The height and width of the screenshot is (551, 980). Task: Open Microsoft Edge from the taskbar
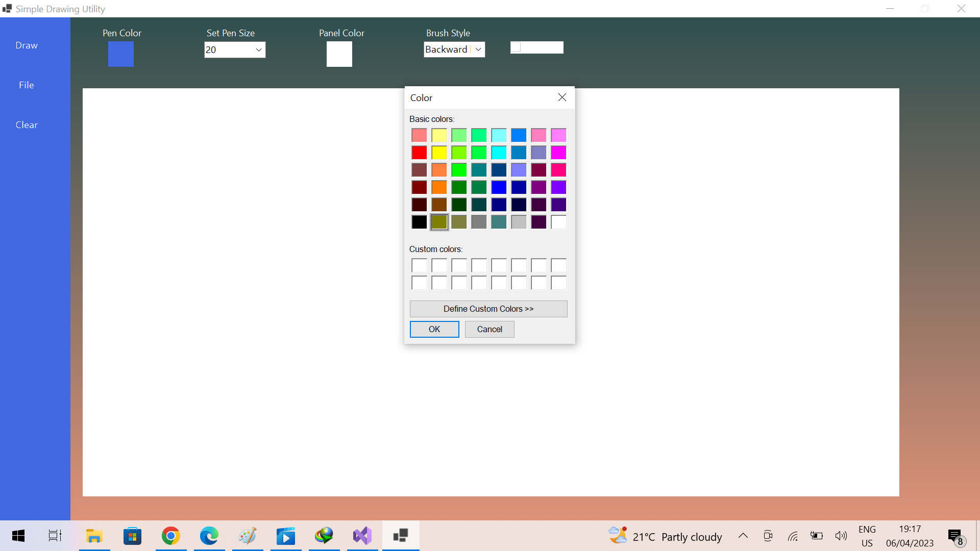coord(209,536)
